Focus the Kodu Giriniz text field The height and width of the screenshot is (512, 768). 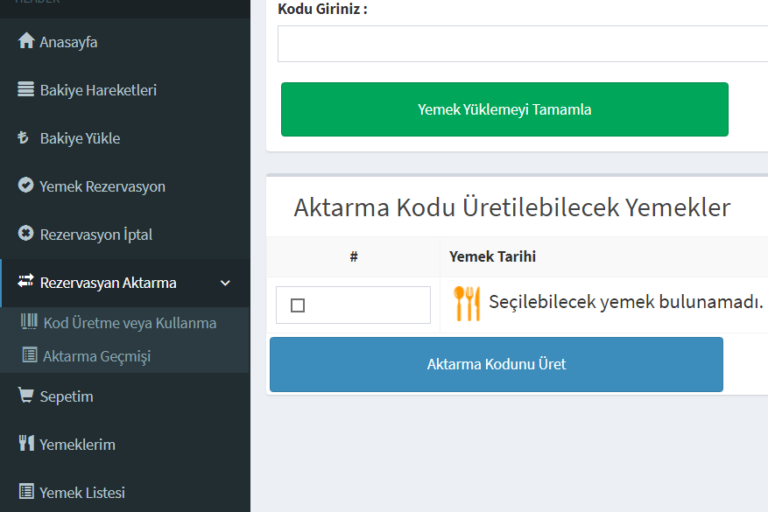coord(522,44)
